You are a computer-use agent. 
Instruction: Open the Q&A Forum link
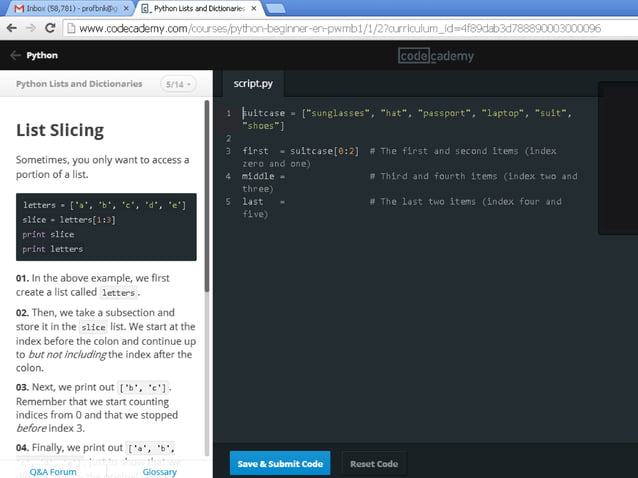tap(52, 471)
